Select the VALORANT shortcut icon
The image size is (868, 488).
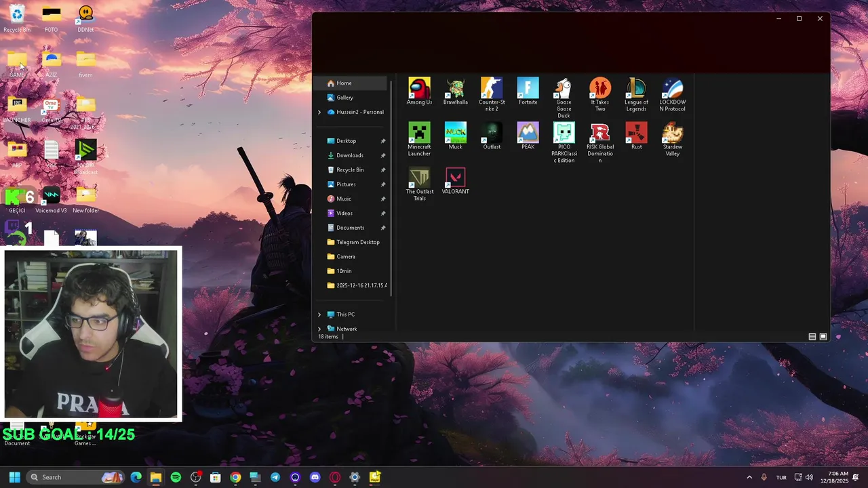point(456,181)
